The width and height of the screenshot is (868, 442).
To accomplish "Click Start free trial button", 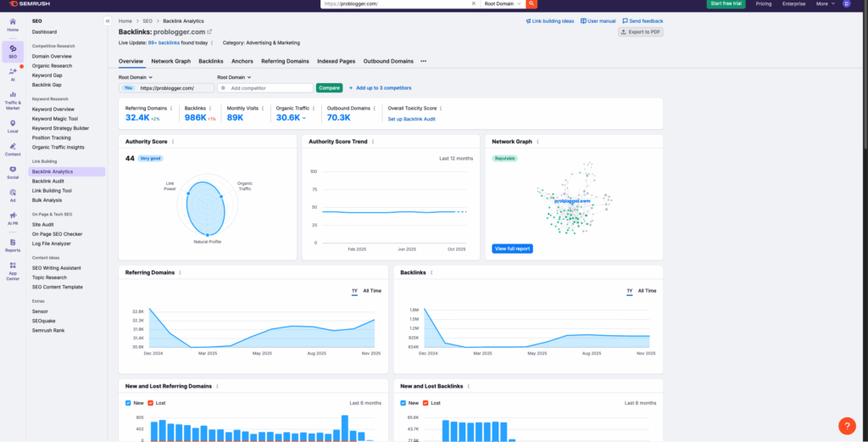I will pos(726,3).
